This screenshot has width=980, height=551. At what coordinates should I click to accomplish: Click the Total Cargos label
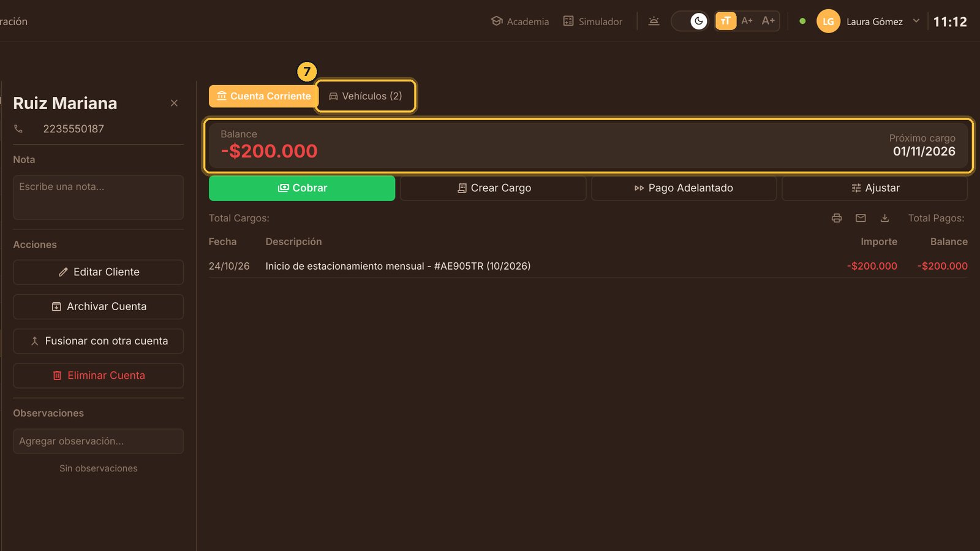coord(239,218)
